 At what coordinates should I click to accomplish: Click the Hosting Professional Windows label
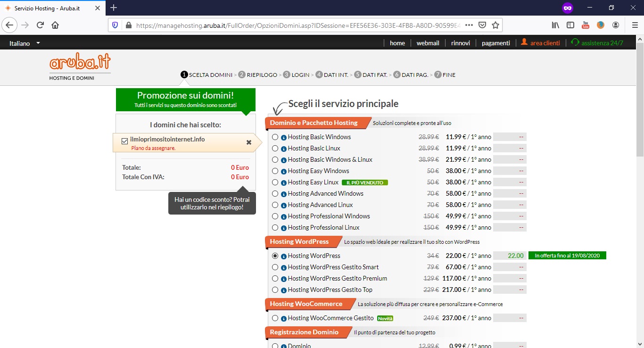329,216
